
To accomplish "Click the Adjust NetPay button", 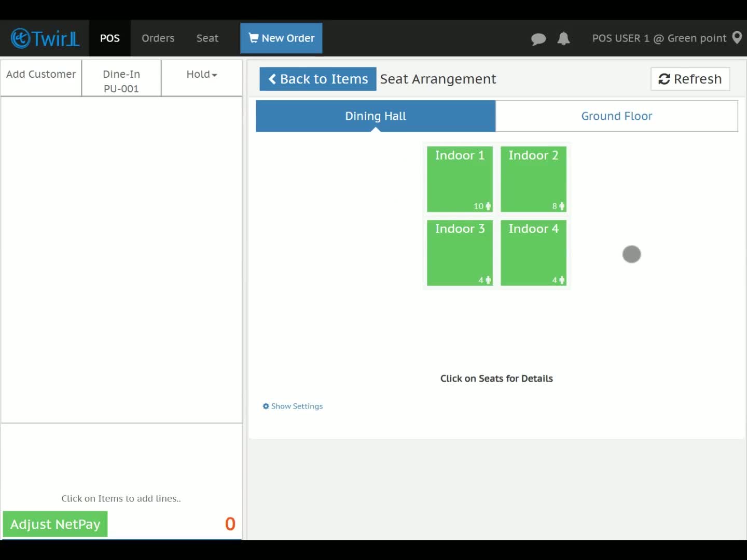I will tap(56, 524).
